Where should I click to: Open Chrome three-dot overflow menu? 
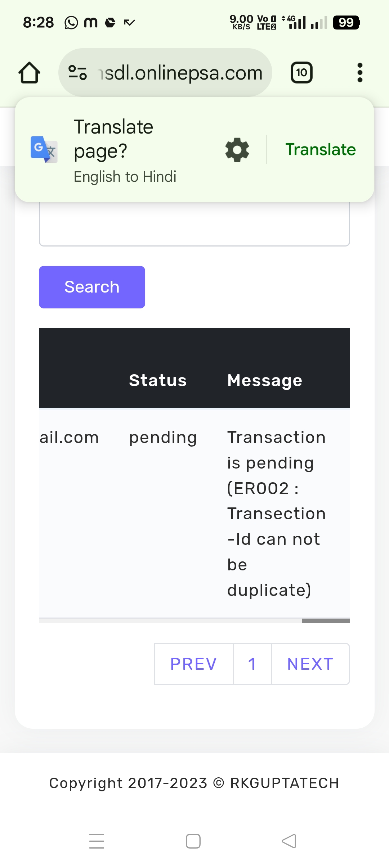pos(359,73)
